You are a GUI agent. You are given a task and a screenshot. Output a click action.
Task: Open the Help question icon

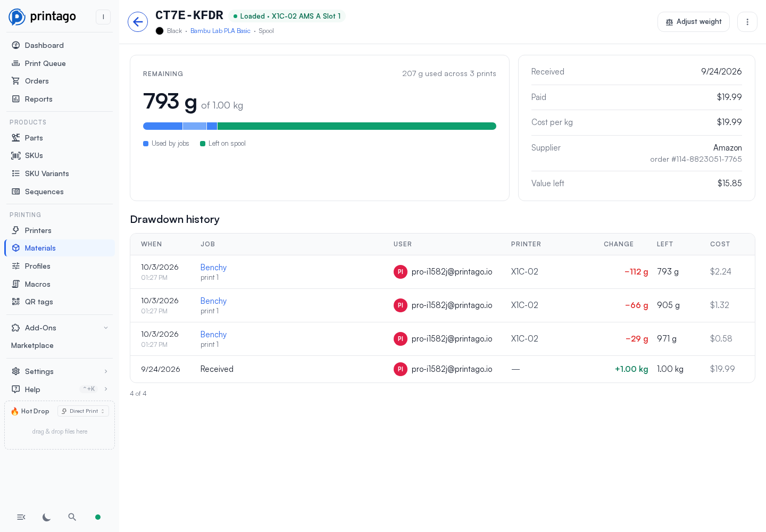[x=16, y=389]
